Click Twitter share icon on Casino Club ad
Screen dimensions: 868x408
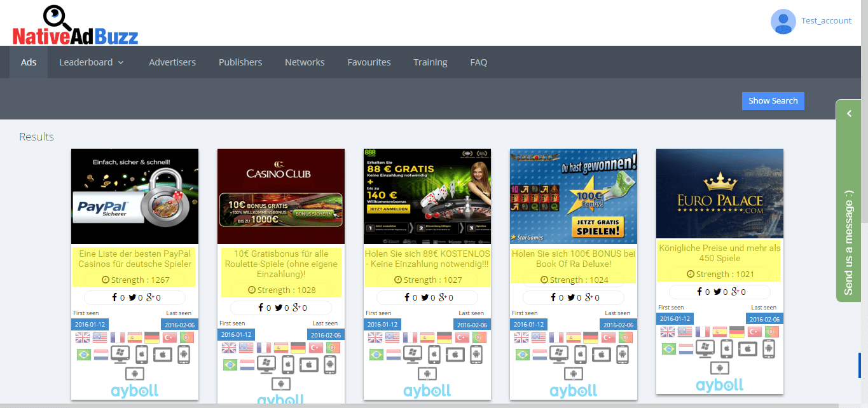pos(278,308)
